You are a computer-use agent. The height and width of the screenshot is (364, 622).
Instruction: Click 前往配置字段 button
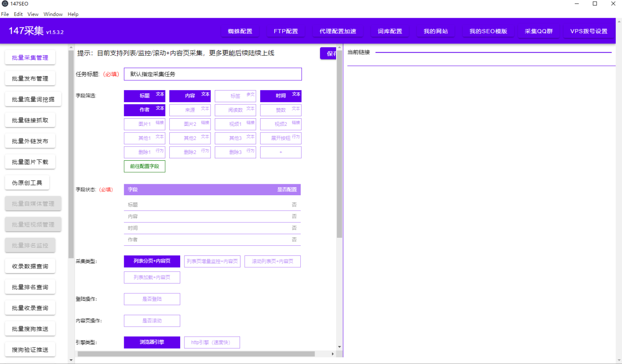click(144, 167)
